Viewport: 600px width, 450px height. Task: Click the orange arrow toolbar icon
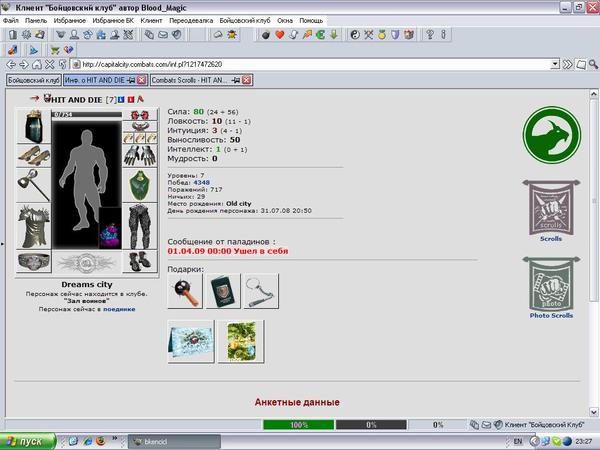coord(307,35)
